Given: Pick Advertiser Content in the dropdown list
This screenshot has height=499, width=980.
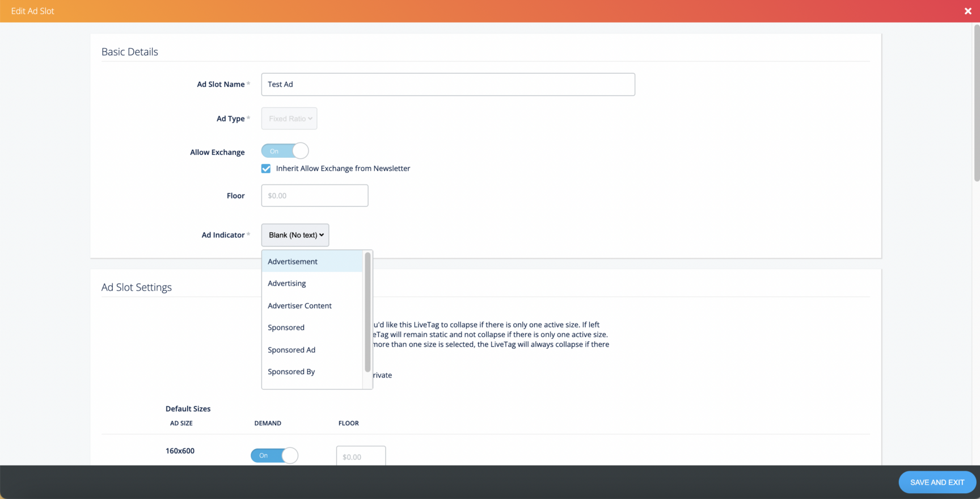Looking at the screenshot, I should click(299, 305).
